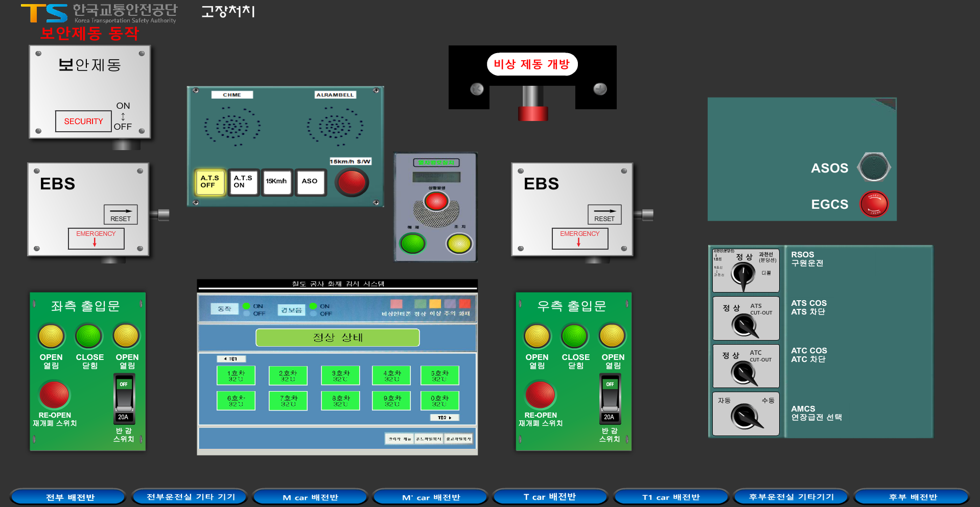Turn the ATS CUT-OUT rotary switch

pyautogui.click(x=745, y=325)
